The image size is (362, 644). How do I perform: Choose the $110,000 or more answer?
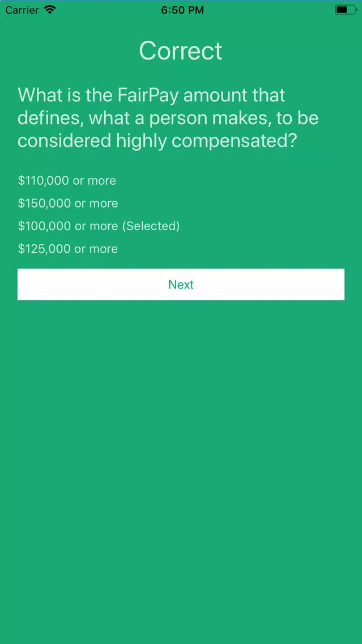coord(67,181)
